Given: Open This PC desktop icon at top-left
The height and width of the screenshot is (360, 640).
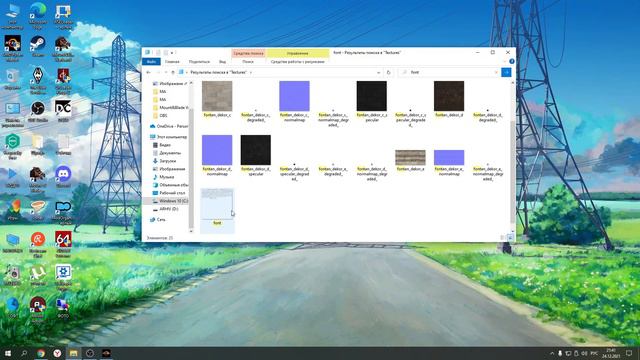Looking at the screenshot, I should point(12,16).
